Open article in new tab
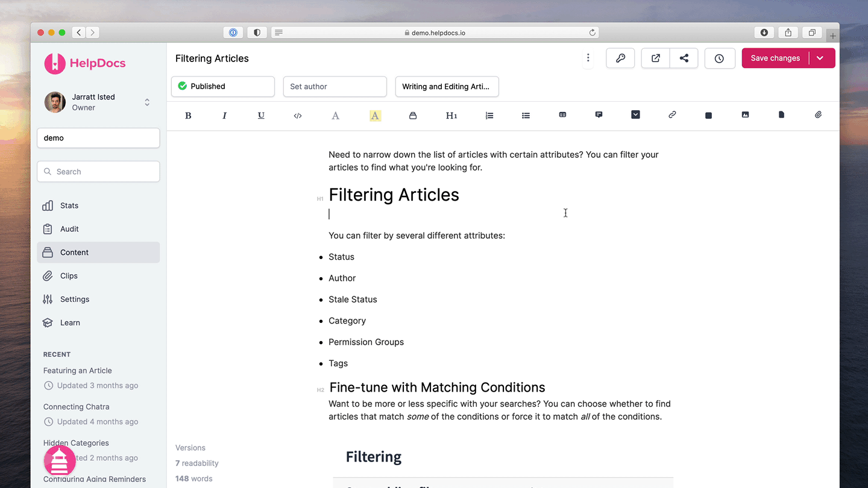 click(656, 58)
